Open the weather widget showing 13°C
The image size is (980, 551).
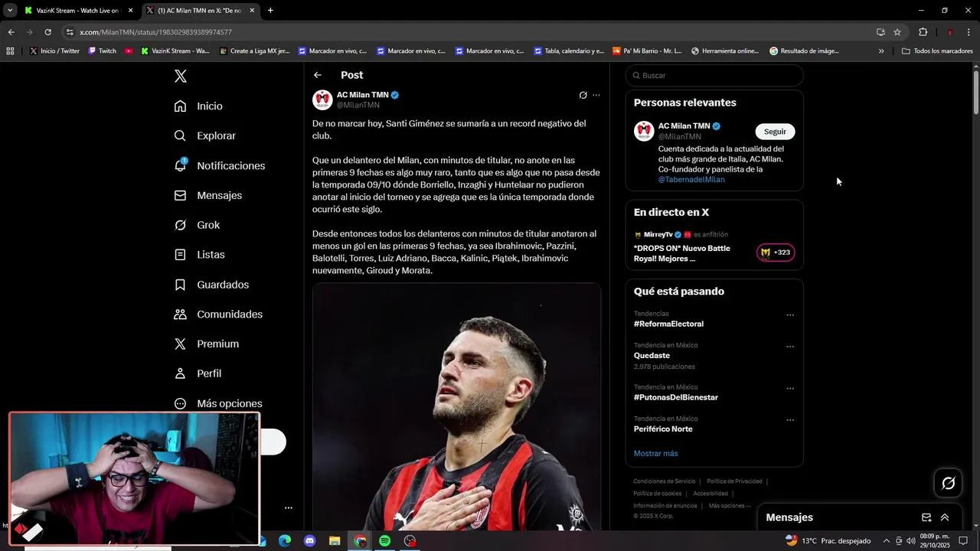(828, 541)
